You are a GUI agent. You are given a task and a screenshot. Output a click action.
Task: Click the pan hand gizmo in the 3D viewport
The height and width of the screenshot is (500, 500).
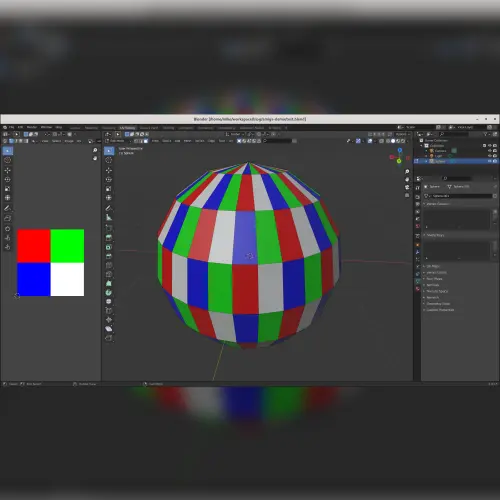coord(407,179)
